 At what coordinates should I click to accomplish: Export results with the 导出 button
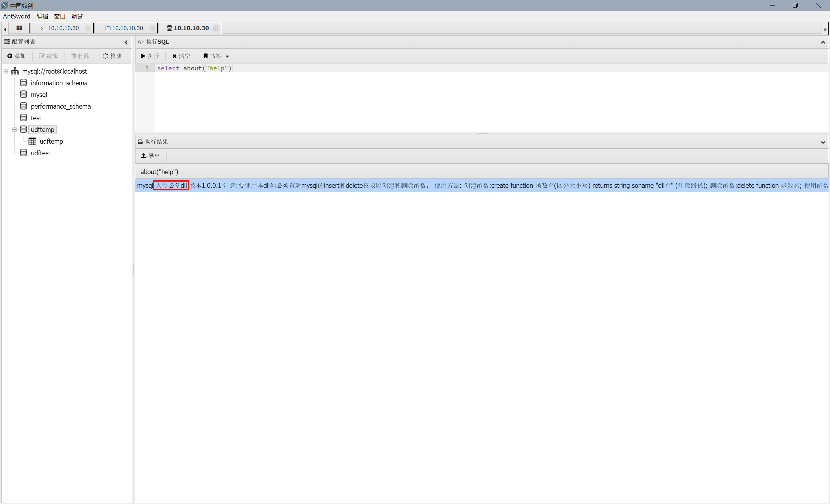(150, 156)
